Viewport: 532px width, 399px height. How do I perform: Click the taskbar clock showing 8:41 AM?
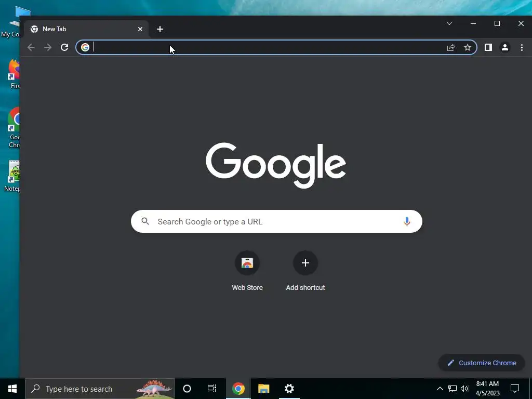[487, 389]
